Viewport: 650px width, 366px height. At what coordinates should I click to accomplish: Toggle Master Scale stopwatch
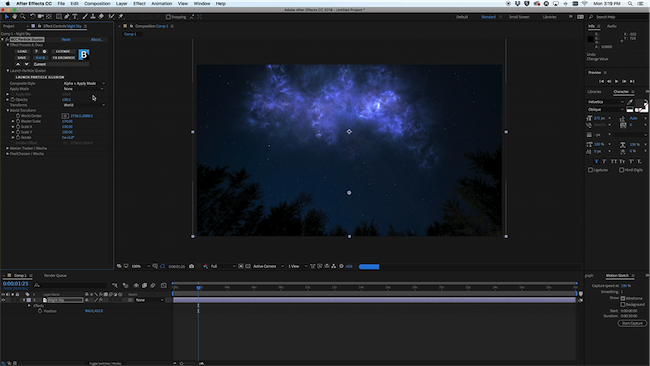click(18, 121)
